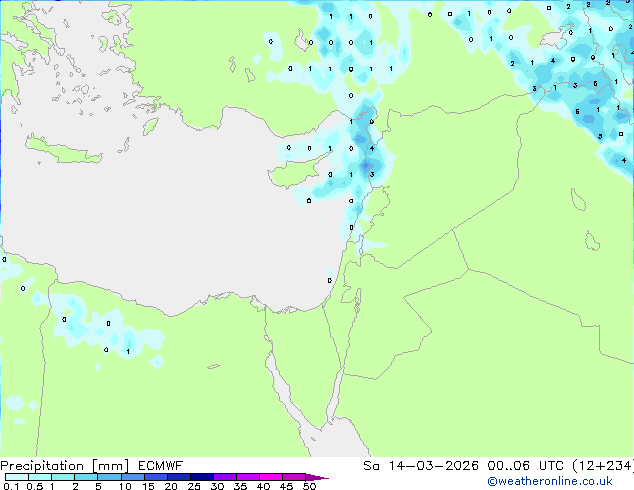Click the 0.1–0.5 mm palest legend swatch
Viewport: 634px width, 490px height.
(x=17, y=477)
